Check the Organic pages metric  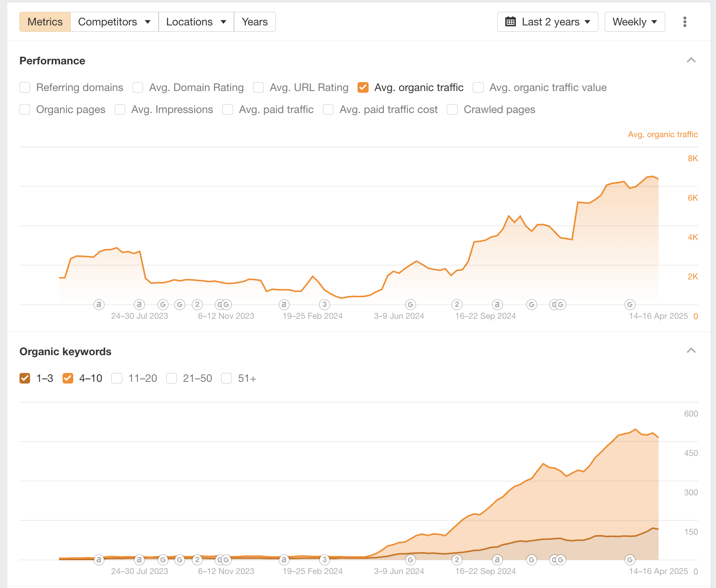(25, 110)
